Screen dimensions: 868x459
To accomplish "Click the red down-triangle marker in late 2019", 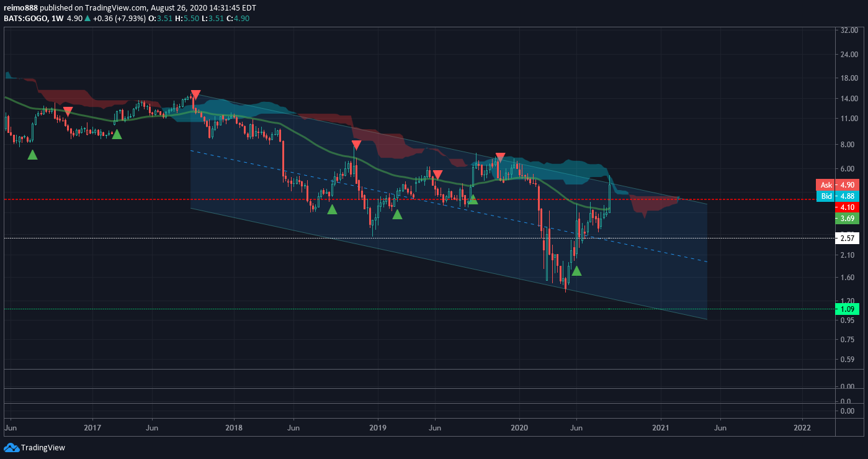I will click(x=500, y=158).
